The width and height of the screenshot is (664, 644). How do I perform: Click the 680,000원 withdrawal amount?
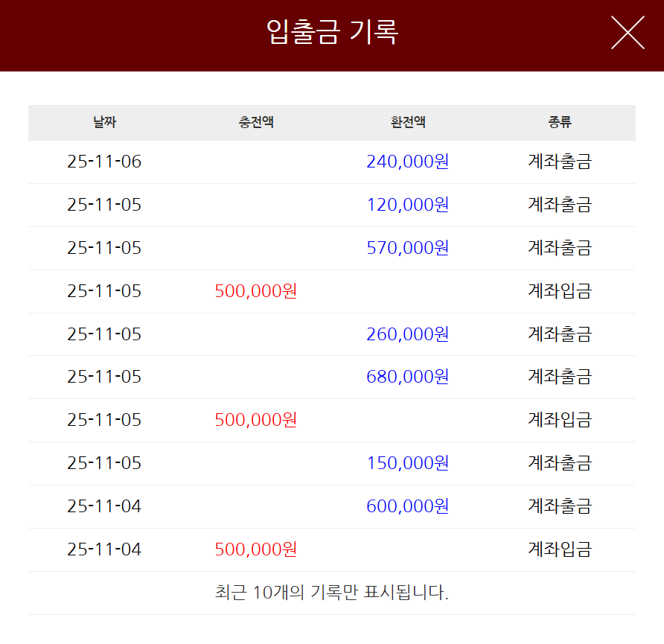tap(408, 377)
